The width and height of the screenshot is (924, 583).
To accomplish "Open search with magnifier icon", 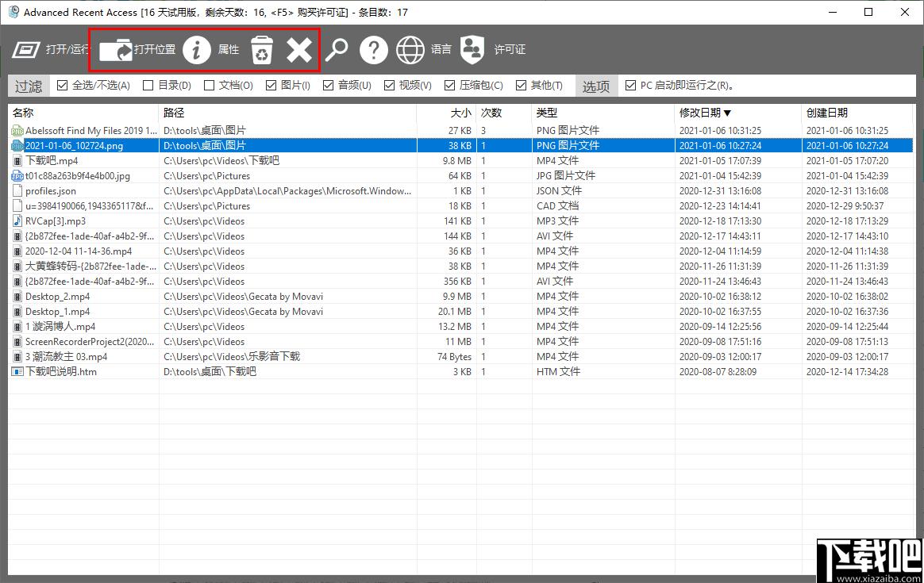I will (337, 49).
